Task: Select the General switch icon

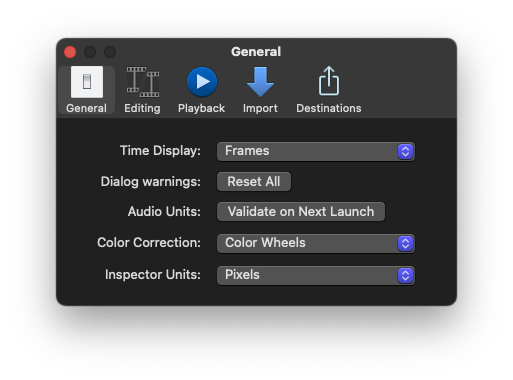Action: coord(87,82)
